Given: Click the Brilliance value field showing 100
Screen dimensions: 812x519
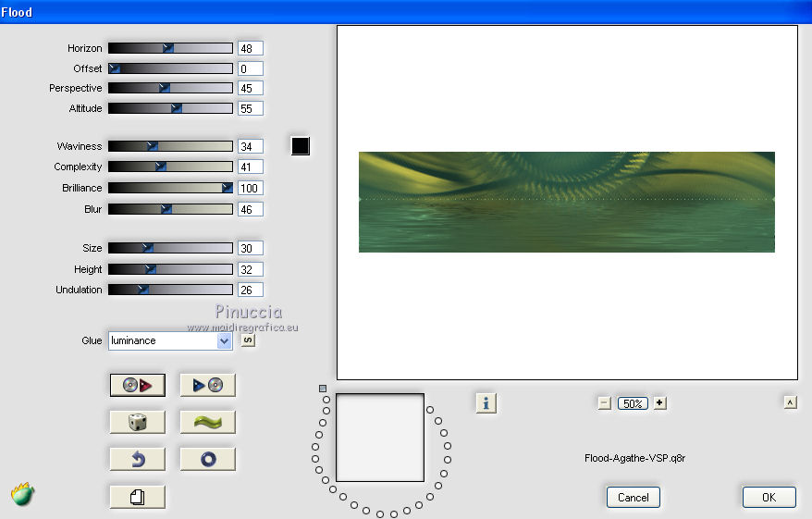Looking at the screenshot, I should point(250,188).
